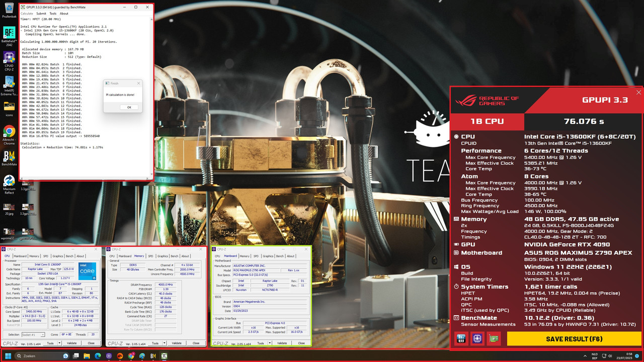Expand Tools dropdown arrow in left CPU-Z window
The height and width of the screenshot is (362, 644).
[x=59, y=343]
